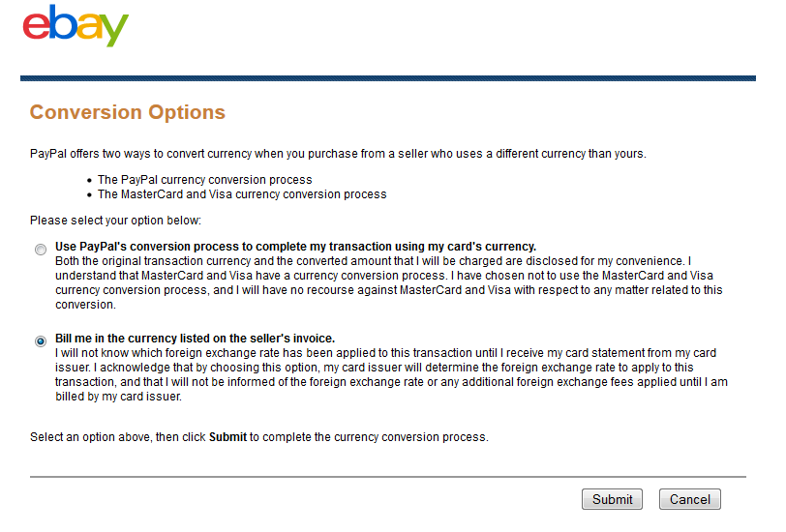This screenshot has height=532, width=786.
Task: Click "The PayPal currency conversion process" bullet item
Action: (204, 180)
